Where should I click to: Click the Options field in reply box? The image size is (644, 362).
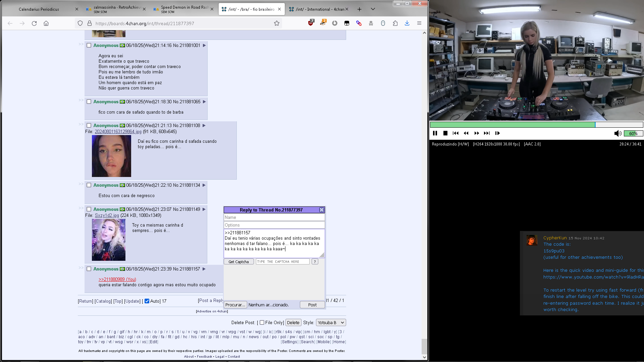pos(274,225)
